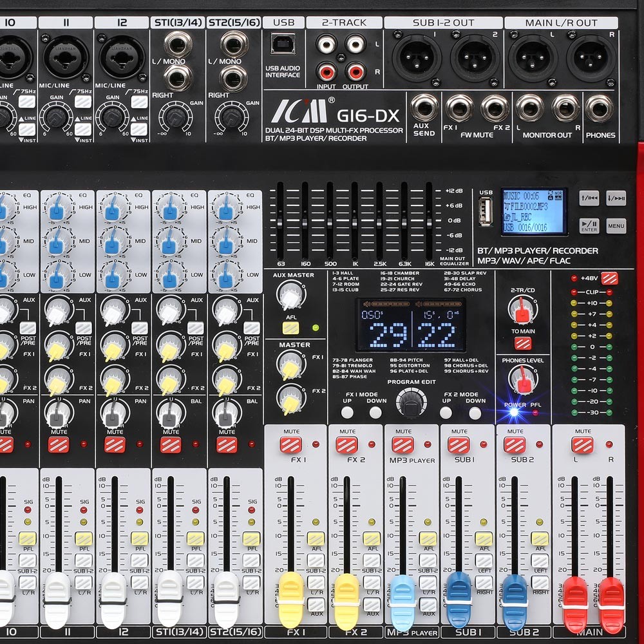Toggle FX 1 channel AFL button
Screen dimensions: 644x644
[316, 538]
